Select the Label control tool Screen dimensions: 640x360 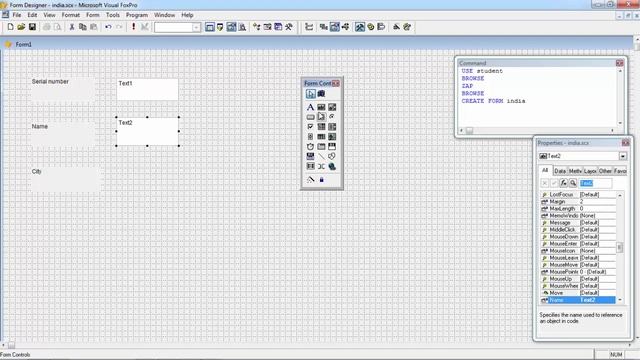[310, 107]
